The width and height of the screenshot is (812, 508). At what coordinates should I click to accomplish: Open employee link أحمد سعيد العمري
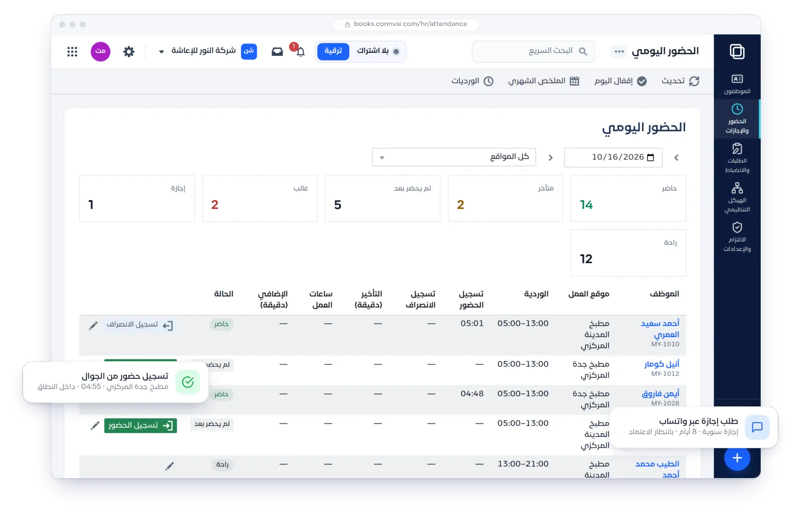coord(660,329)
